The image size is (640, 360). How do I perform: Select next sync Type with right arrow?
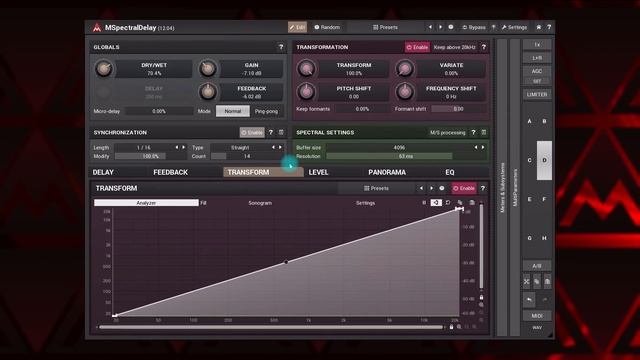point(280,147)
